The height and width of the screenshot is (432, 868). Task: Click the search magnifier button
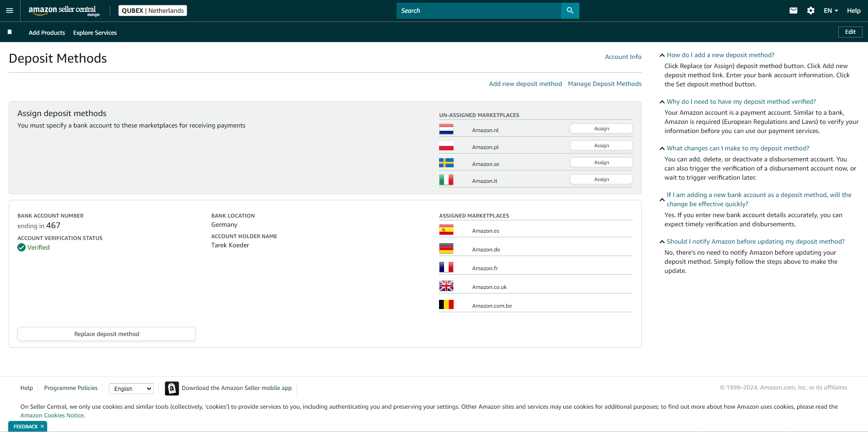click(570, 11)
